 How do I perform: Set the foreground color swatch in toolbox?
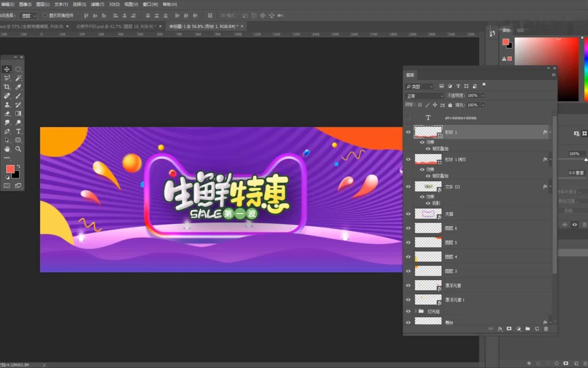coord(10,169)
